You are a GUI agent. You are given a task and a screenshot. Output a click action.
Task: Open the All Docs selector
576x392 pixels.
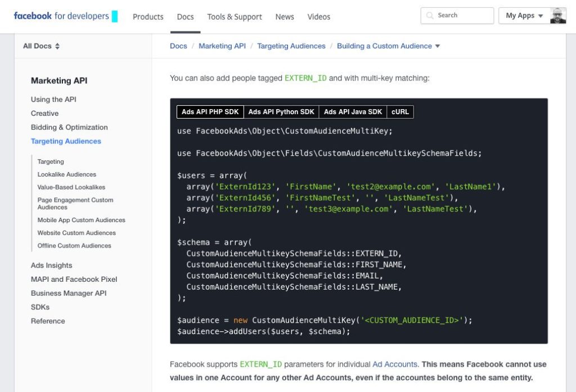pos(41,46)
